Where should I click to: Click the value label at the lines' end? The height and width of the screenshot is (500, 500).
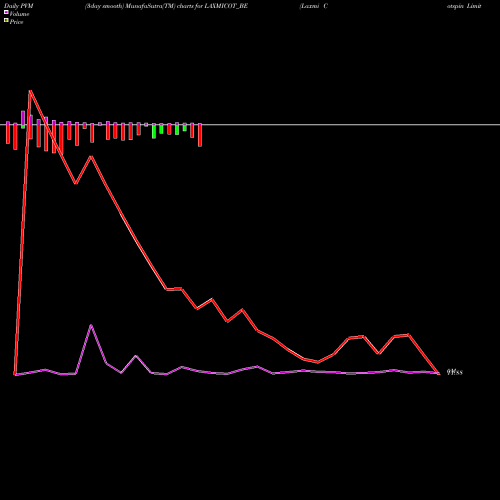[x=455, y=372]
